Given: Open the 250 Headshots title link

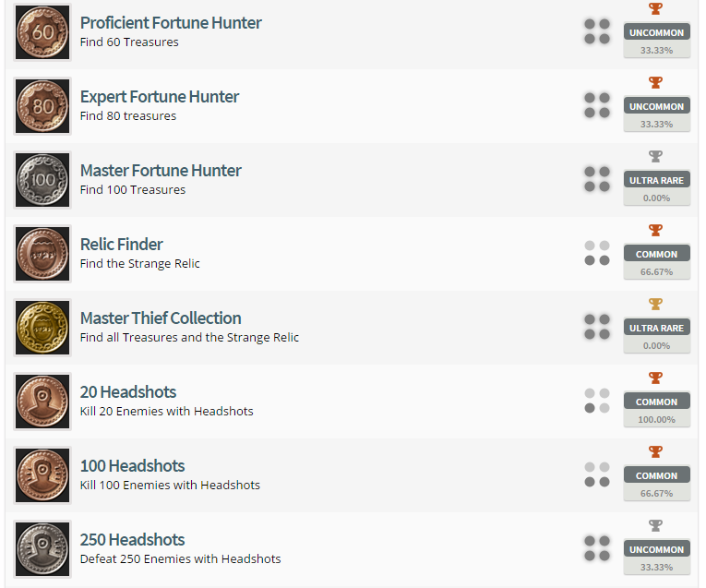Looking at the screenshot, I should coord(132,539).
